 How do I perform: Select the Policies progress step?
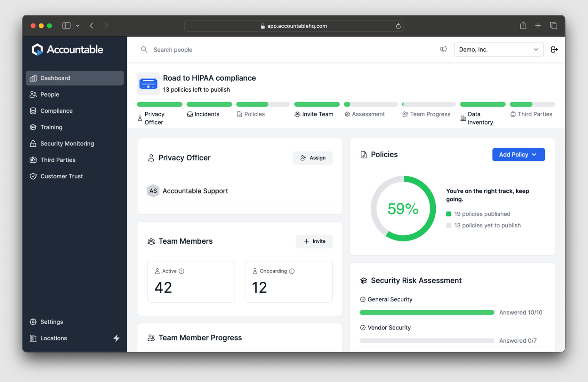tap(263, 110)
